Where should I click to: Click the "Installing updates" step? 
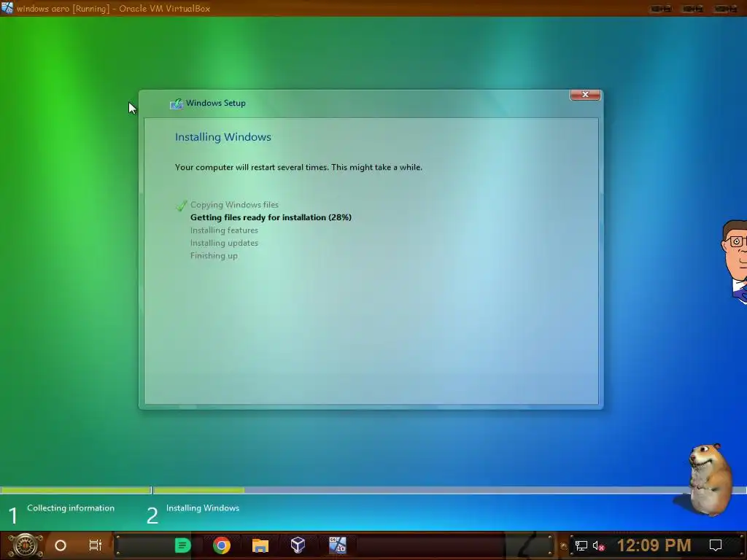click(224, 243)
